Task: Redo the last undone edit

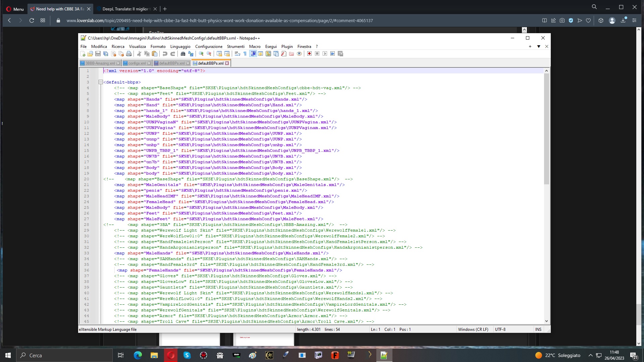Action: point(172,54)
